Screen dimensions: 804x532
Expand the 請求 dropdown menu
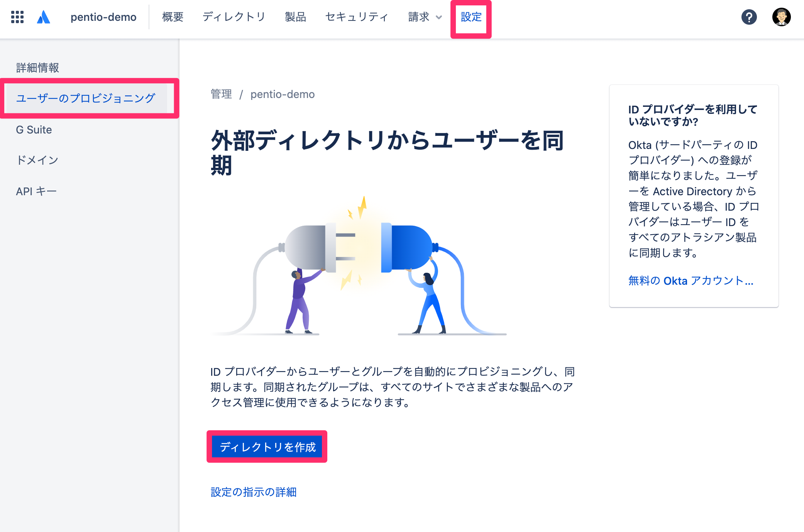pyautogui.click(x=425, y=17)
